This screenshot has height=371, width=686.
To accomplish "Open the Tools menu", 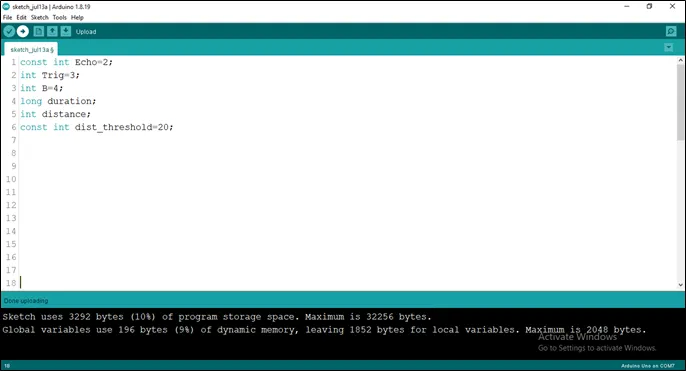I will click(x=60, y=18).
